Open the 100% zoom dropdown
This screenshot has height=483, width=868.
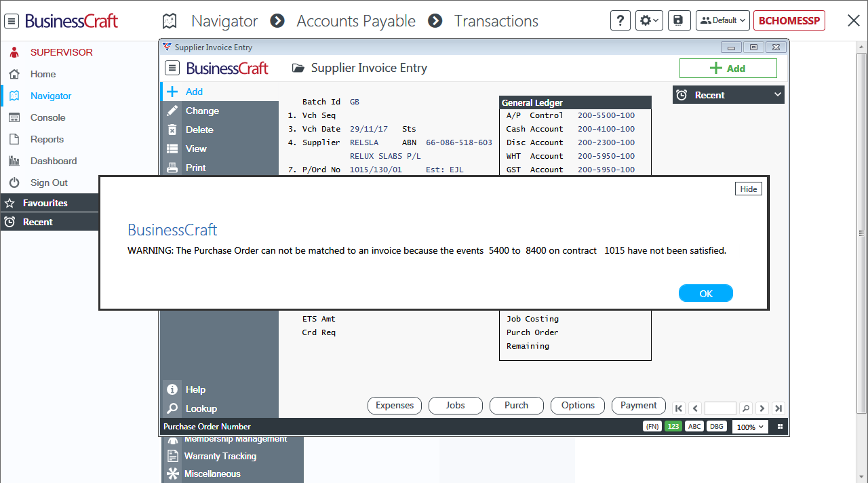coord(750,427)
